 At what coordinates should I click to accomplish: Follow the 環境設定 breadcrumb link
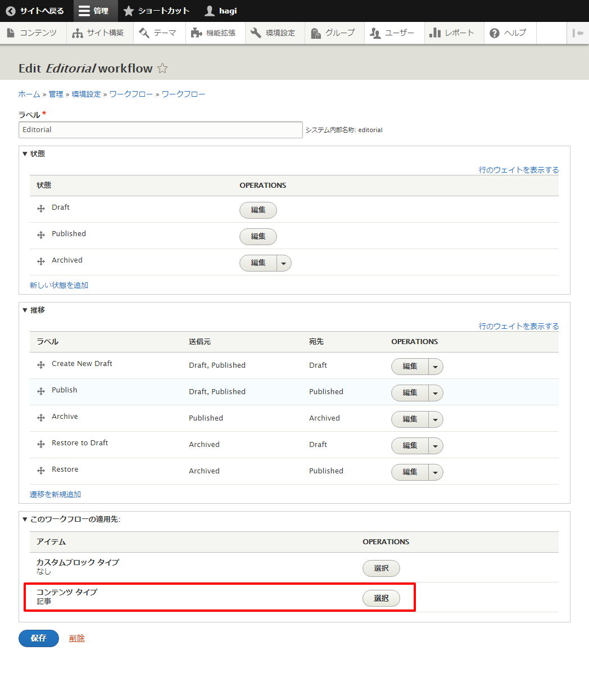[87, 94]
